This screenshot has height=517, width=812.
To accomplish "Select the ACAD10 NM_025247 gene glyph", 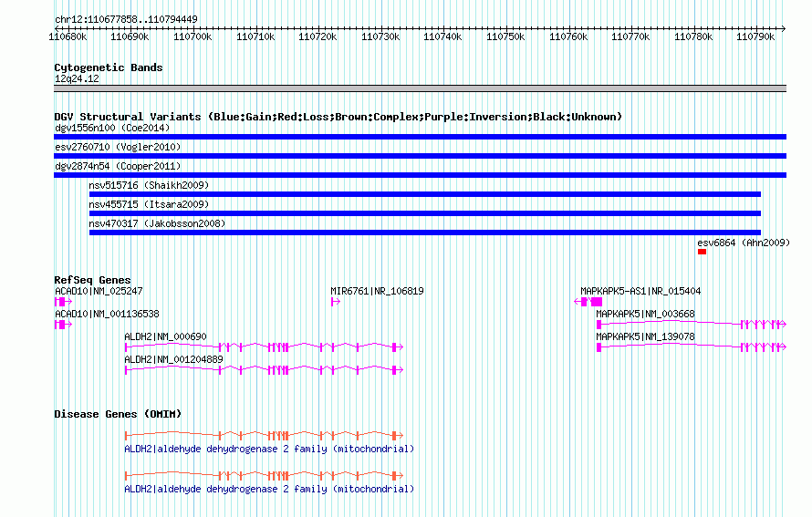I will click(x=63, y=302).
